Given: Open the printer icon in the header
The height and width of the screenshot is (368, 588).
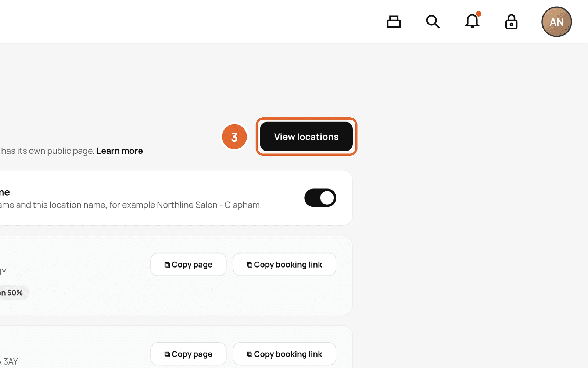Looking at the screenshot, I should pyautogui.click(x=394, y=22).
